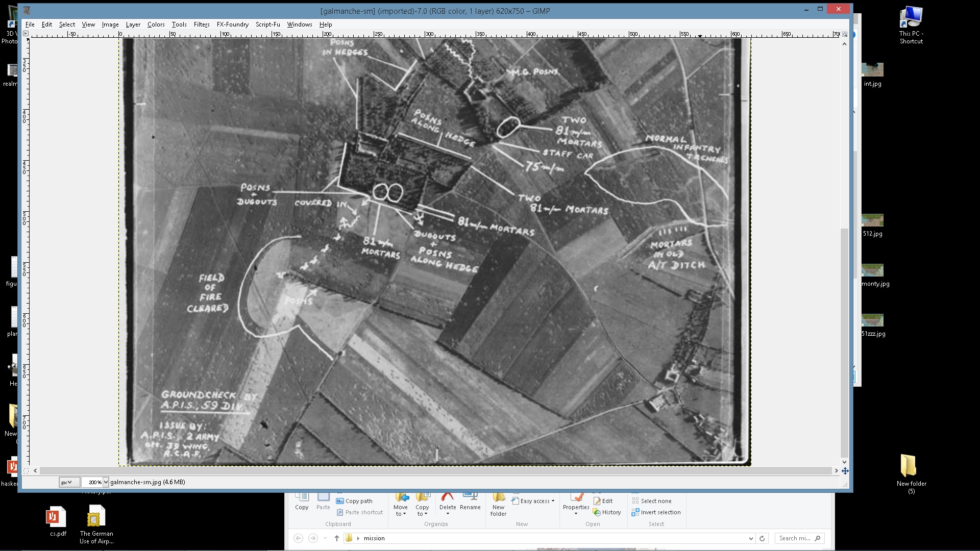This screenshot has height=551, width=980.
Task: Click the GIMP window title bar icon
Action: coord(27,11)
